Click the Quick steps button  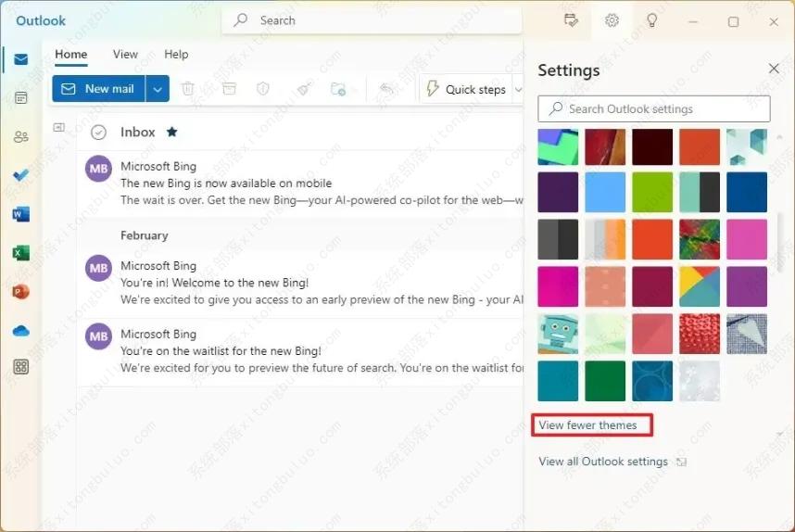click(x=466, y=89)
